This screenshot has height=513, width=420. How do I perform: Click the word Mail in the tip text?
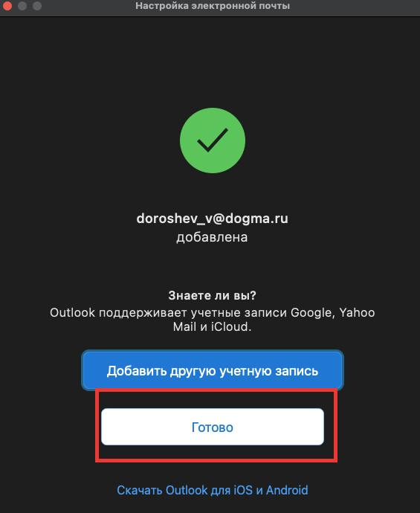click(x=184, y=326)
